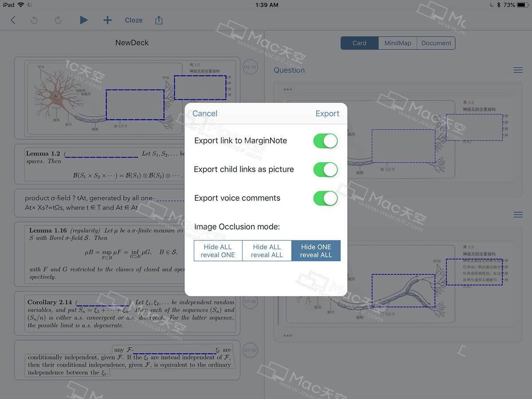This screenshot has height=399, width=532.
Task: Click the redo arrow icon
Action: pos(58,20)
